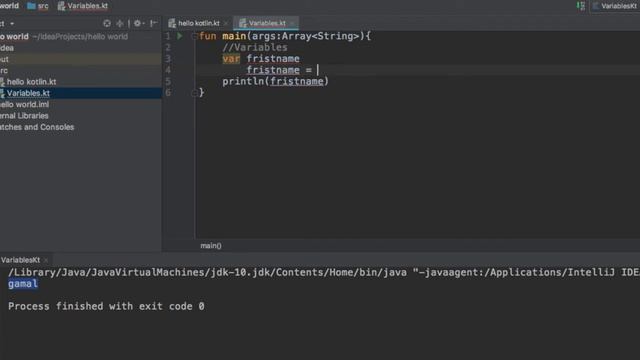The image size is (640, 360).
Task: Click the 'src' breadcrumb label
Action: 43,6
